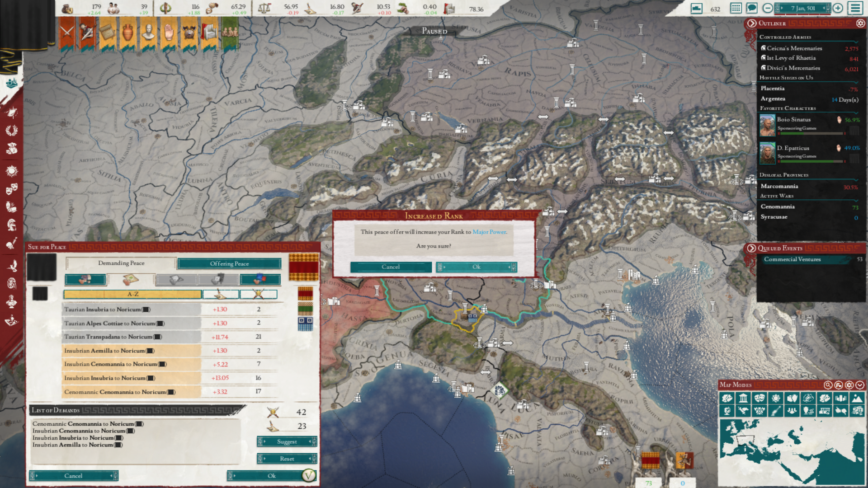Increase game speed with plus button
The width and height of the screenshot is (868, 488).
(838, 8)
